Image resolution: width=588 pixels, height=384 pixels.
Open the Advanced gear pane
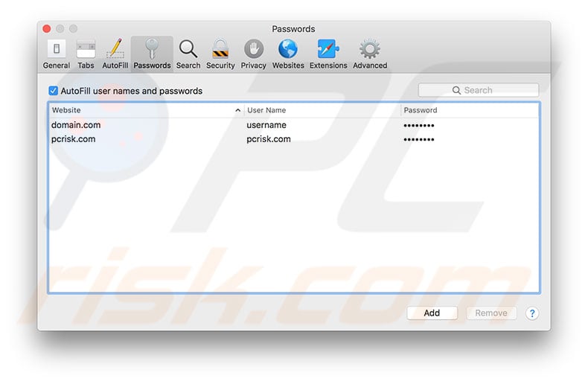(370, 54)
